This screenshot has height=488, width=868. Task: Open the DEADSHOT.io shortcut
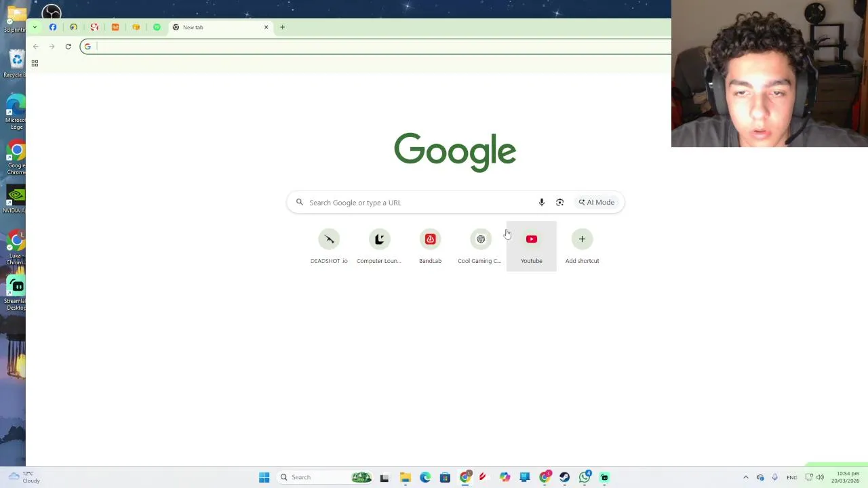[329, 246]
